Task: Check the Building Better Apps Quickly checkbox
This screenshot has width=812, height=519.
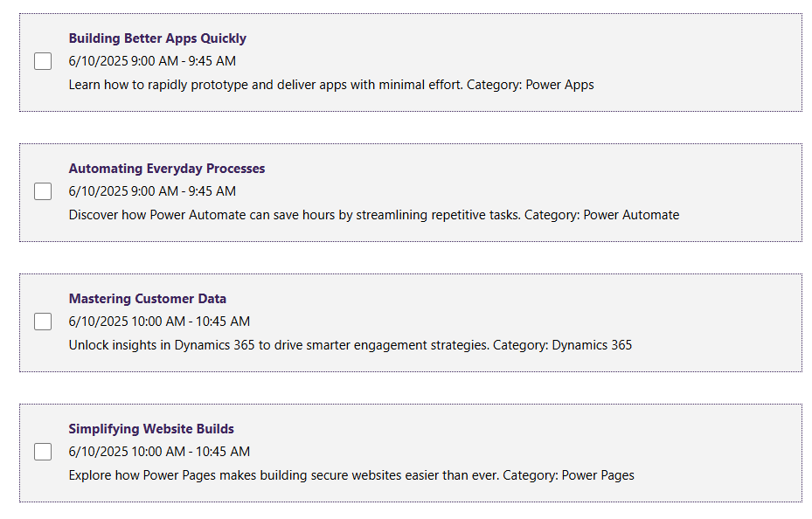Action: [x=43, y=61]
